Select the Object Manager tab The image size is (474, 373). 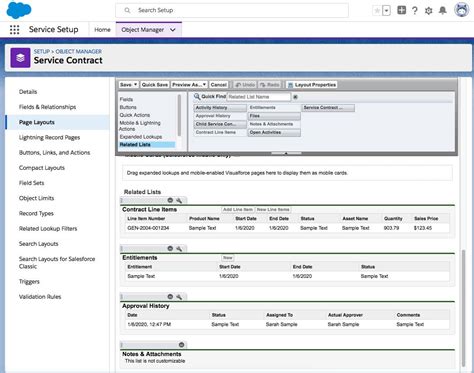[x=143, y=30]
